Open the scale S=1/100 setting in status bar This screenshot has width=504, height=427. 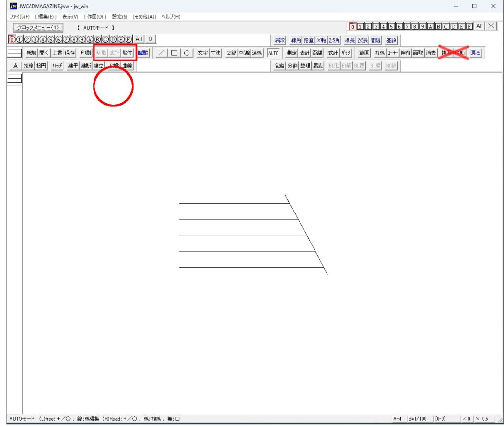(418, 419)
